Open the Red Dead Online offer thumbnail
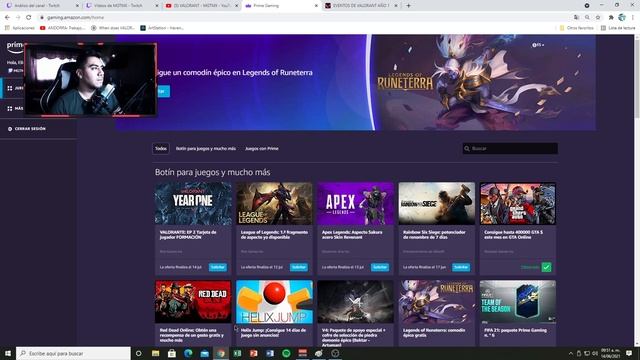Screen dimensions: 640x360 coord(193,302)
